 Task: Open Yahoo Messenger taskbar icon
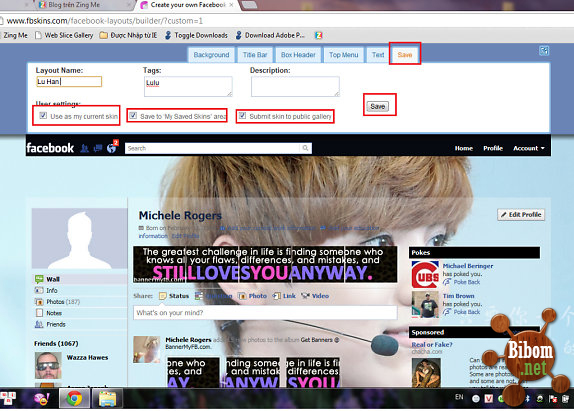point(41,399)
